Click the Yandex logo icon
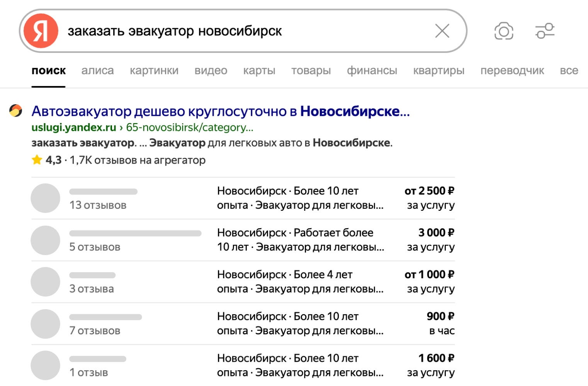 coord(40,31)
